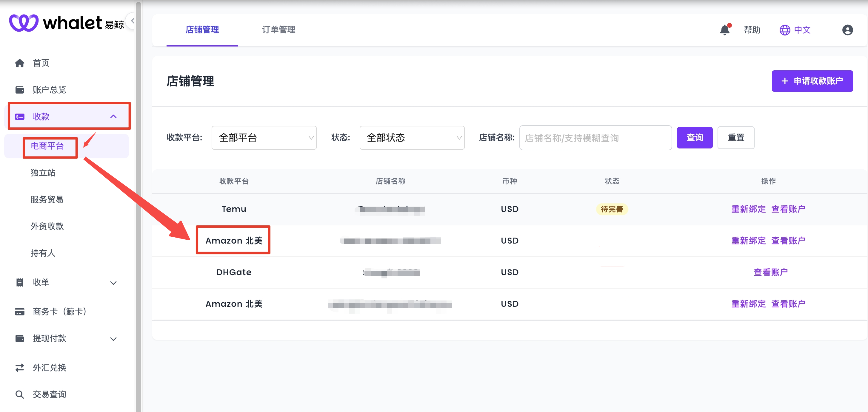Collapse the sidebar with the arrow
868x412 pixels.
pos(132,20)
